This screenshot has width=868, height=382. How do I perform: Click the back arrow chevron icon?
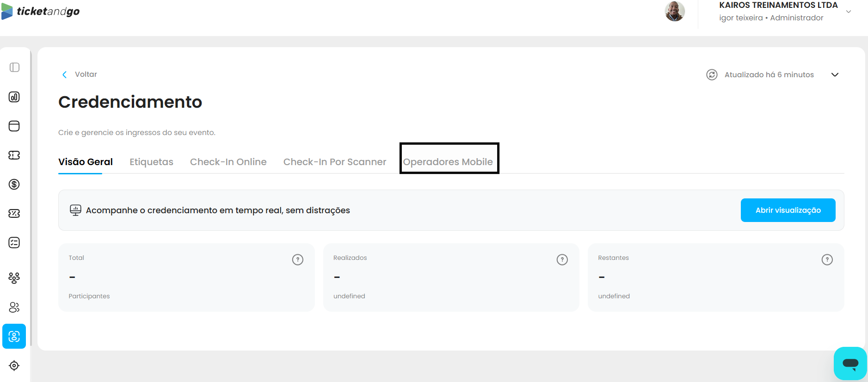65,74
